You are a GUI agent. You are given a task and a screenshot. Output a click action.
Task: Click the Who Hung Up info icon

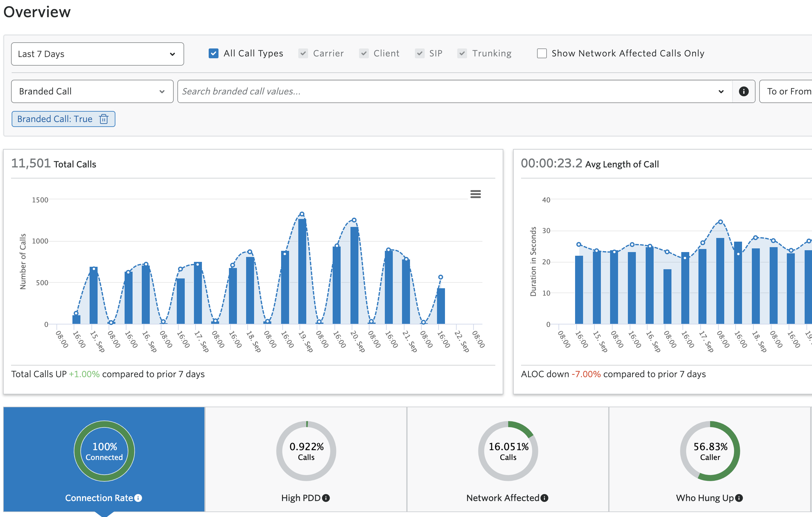(x=739, y=498)
